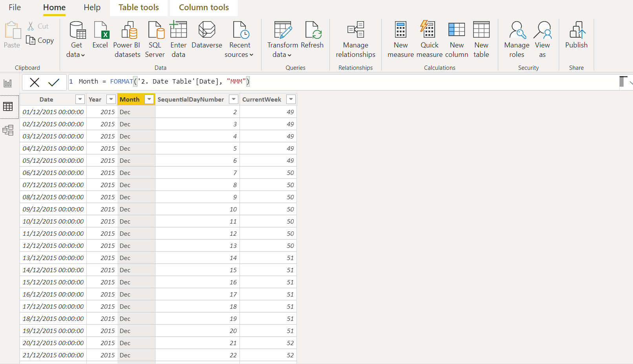This screenshot has height=364, width=633.
Task: Click the Date column header
Action: coord(46,99)
